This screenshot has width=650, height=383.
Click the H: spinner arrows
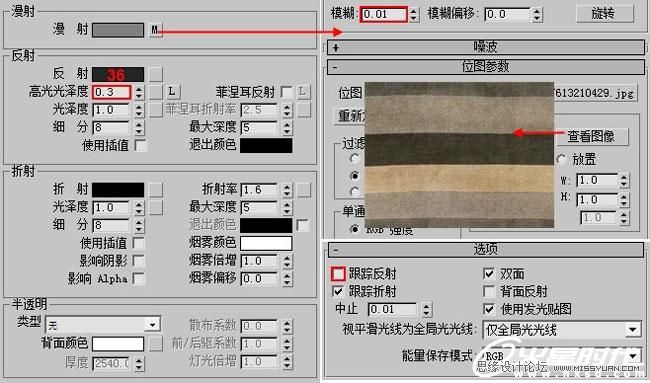[624, 200]
